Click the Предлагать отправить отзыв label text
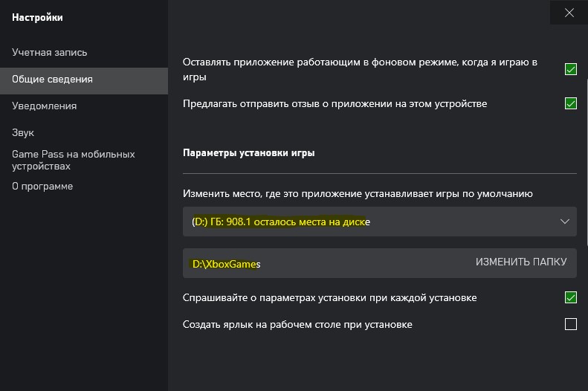 tap(335, 104)
